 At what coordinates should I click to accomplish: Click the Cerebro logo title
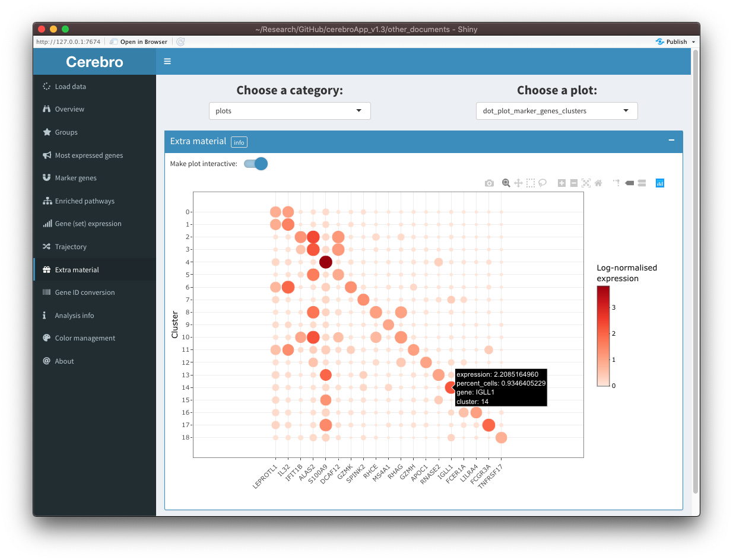click(x=94, y=61)
